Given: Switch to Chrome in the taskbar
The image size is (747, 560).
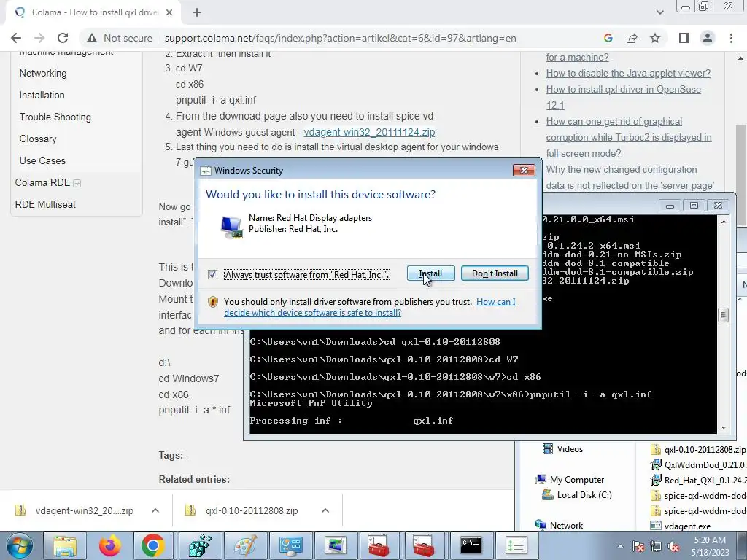Looking at the screenshot, I should click(152, 545).
